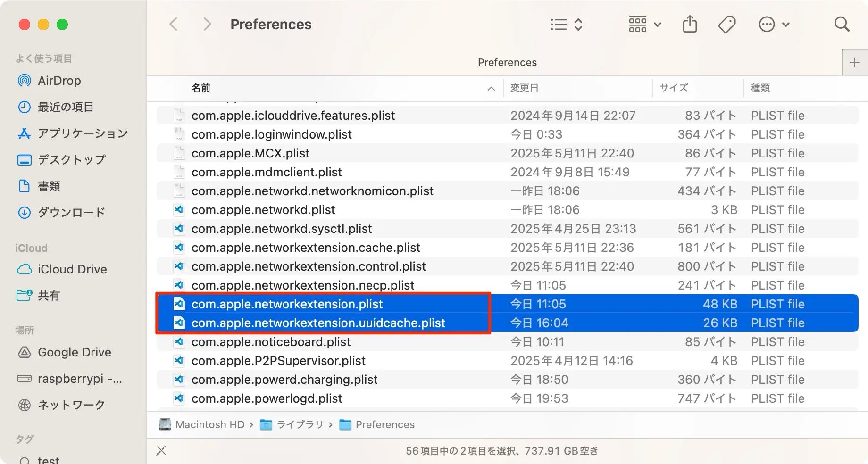The image size is (868, 464).
Task: Click Preferences folder in path bar
Action: (377, 425)
